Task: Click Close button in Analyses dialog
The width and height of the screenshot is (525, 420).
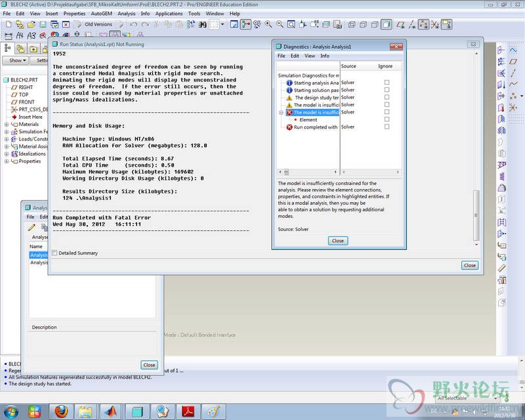Action: (149, 365)
